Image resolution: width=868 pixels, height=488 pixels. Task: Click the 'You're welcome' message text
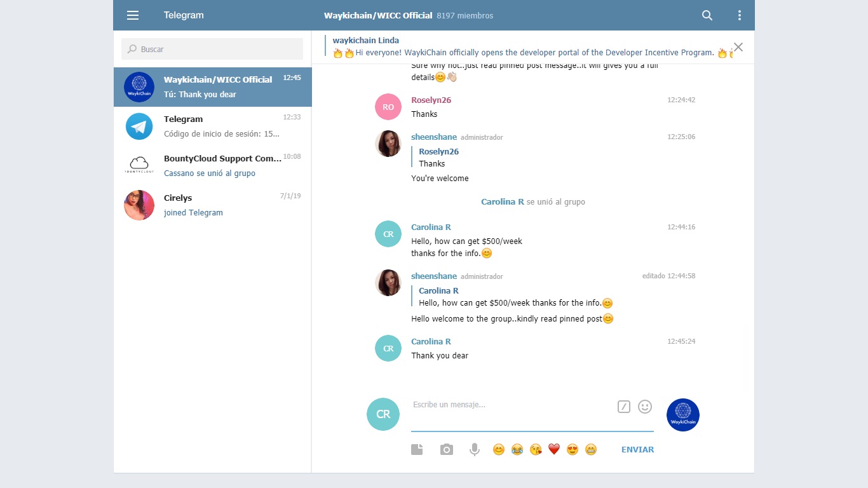440,179
